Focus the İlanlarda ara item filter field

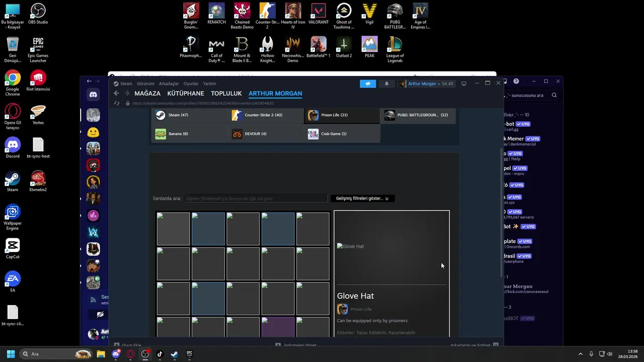point(256,199)
